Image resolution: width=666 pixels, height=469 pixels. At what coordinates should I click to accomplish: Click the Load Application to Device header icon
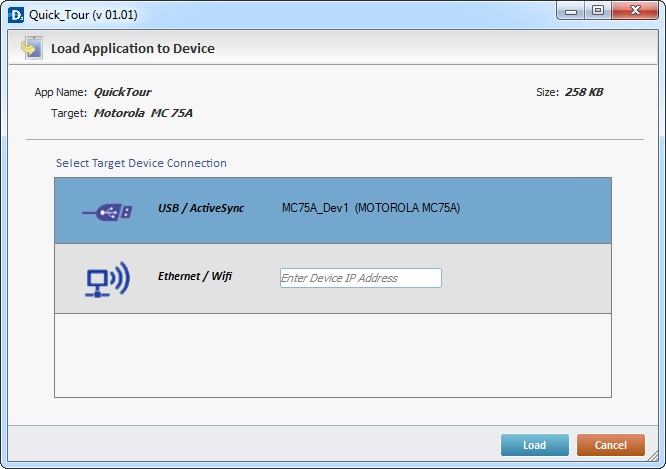(x=32, y=48)
